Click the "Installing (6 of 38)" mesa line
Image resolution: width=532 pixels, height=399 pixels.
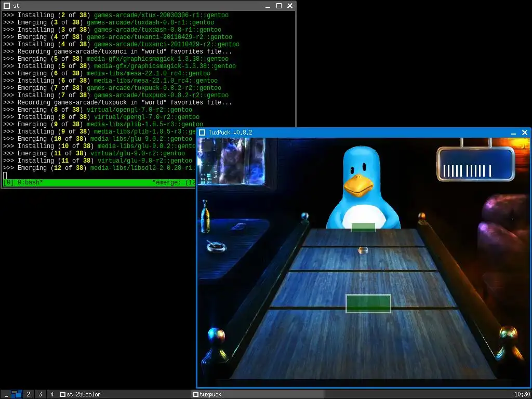(x=110, y=81)
